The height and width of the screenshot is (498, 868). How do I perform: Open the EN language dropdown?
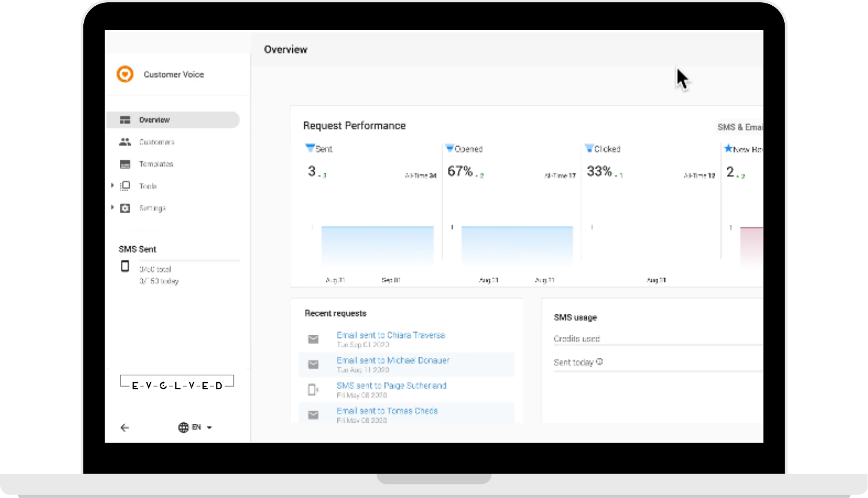(x=200, y=427)
